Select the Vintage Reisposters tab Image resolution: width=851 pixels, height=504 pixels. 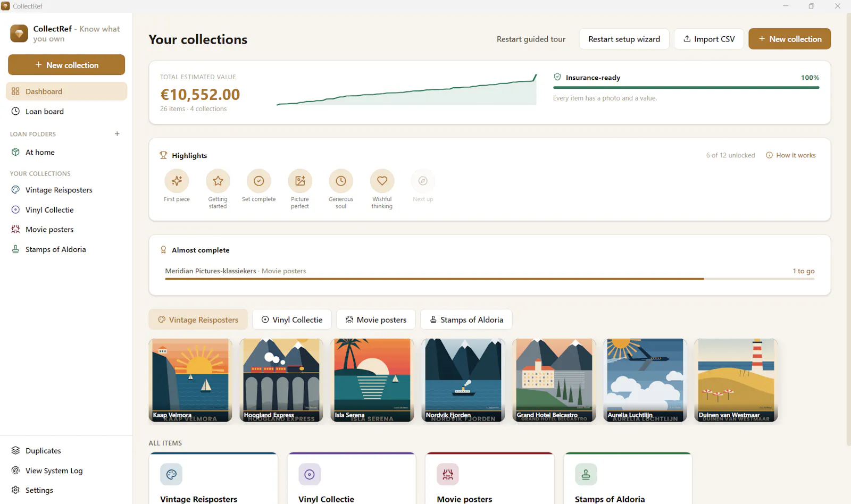198,320
